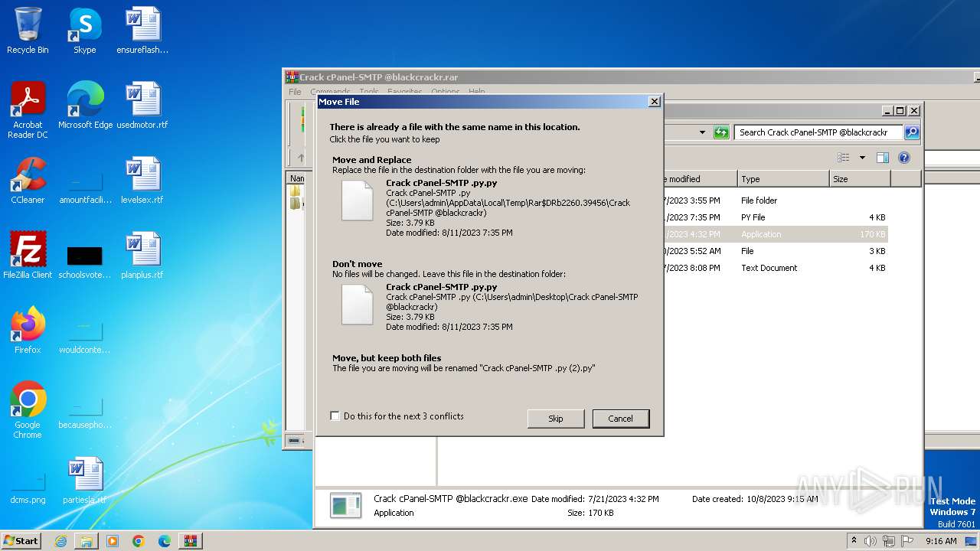Select the Application 170 KB row
The width and height of the screenshot is (980, 551).
[x=775, y=234]
